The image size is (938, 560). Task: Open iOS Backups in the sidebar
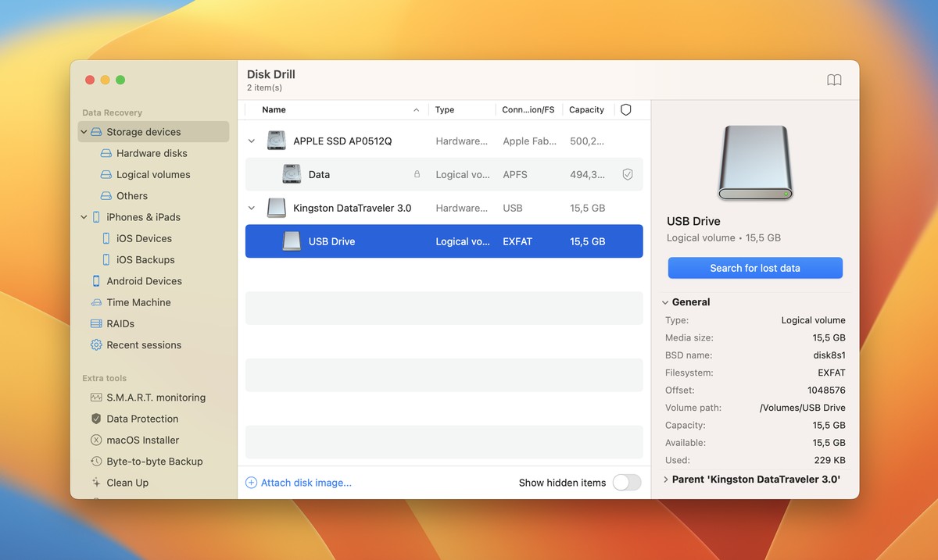coord(145,260)
